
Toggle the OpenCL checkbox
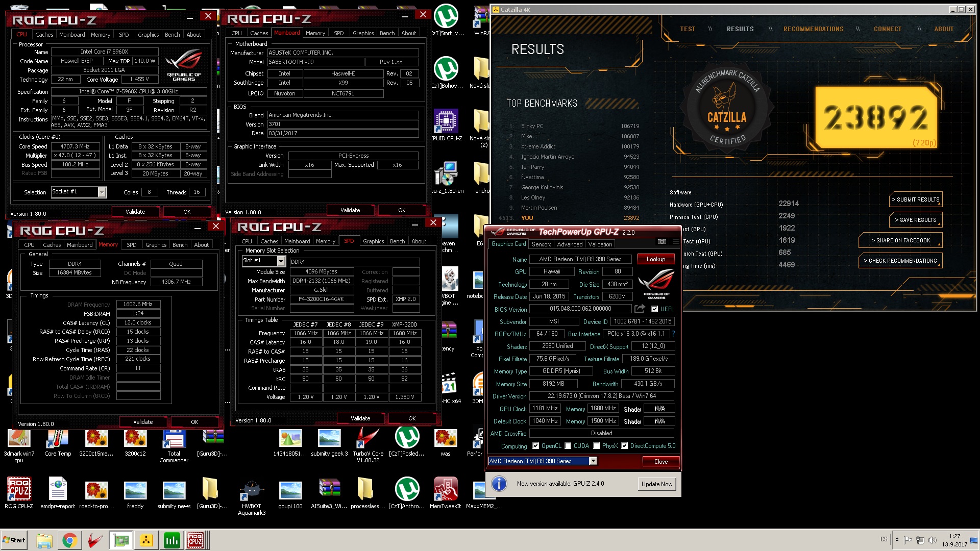(x=536, y=446)
